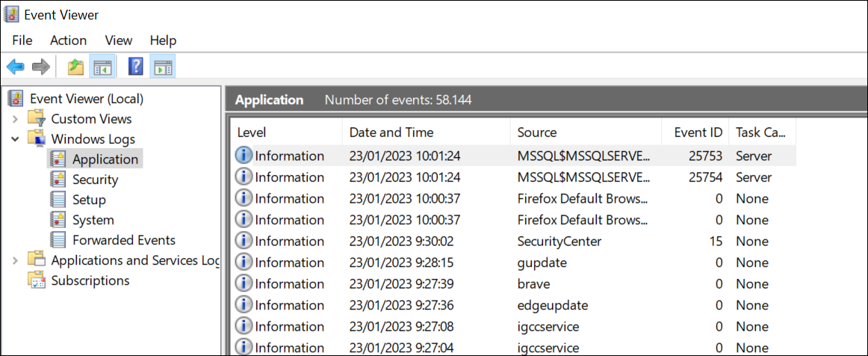Toggle the Show/Hide Action Pane icon
The image size is (868, 356).
(x=162, y=67)
